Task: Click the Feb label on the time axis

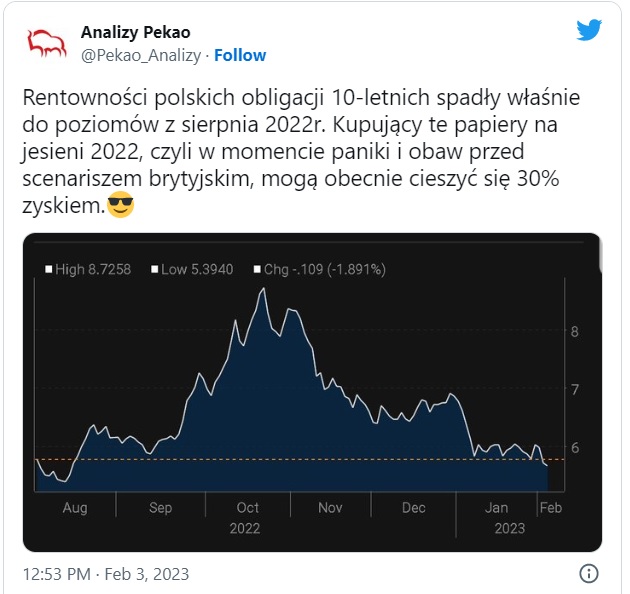Action: pyautogui.click(x=550, y=508)
